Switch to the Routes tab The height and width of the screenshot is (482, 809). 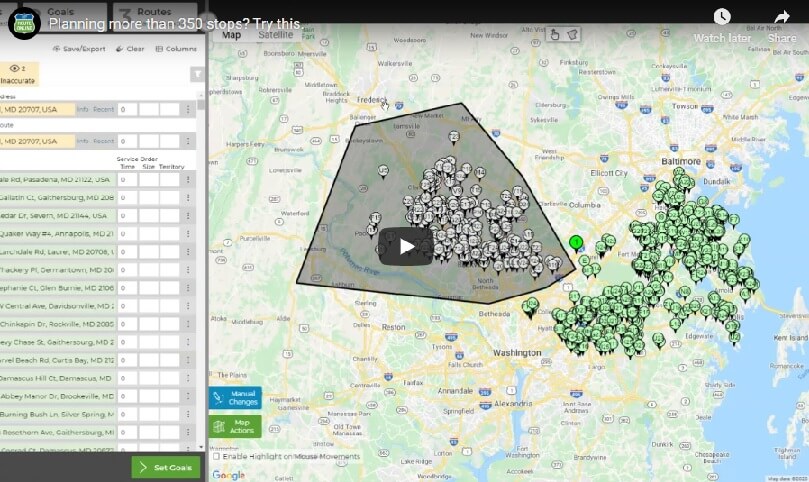(x=154, y=12)
